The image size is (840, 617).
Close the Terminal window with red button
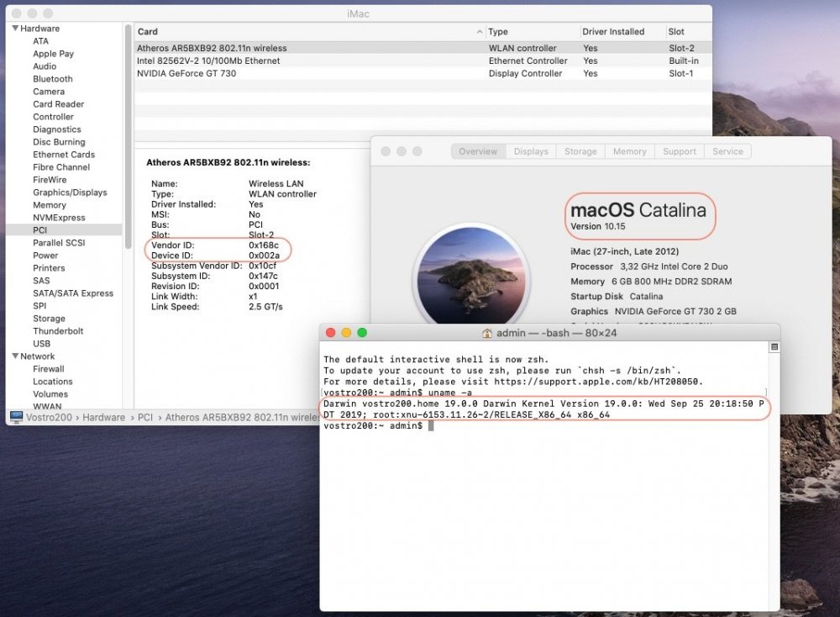(330, 333)
